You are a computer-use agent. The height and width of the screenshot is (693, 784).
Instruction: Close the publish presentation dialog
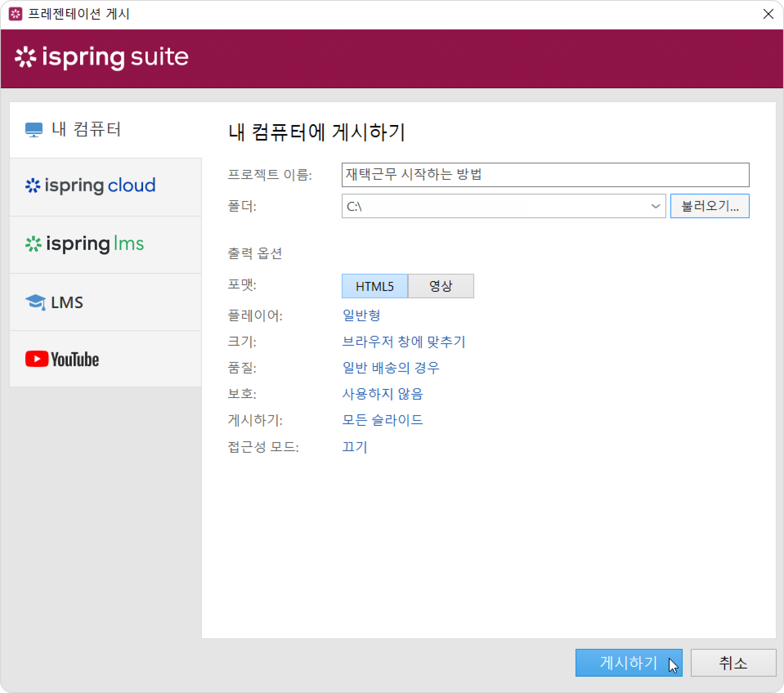click(768, 14)
